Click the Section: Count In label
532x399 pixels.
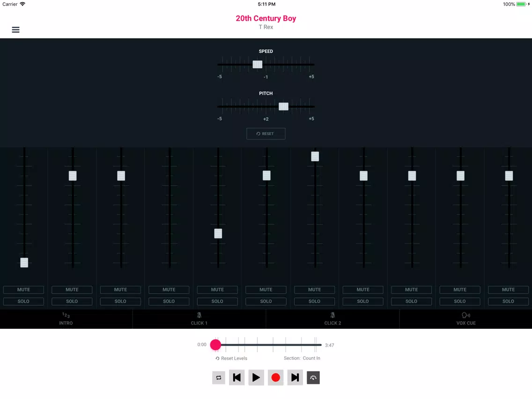click(302, 358)
